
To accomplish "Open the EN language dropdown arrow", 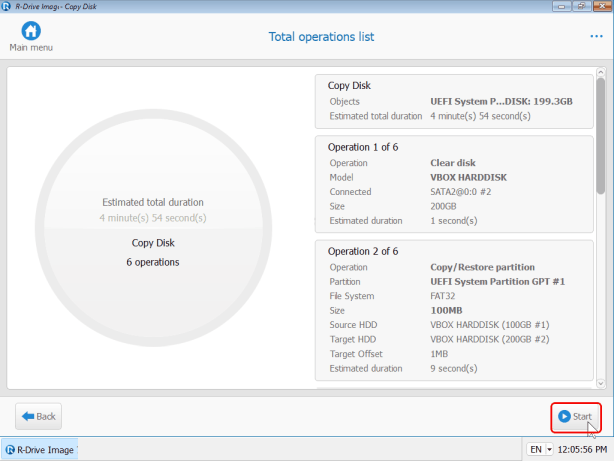I will 549,449.
